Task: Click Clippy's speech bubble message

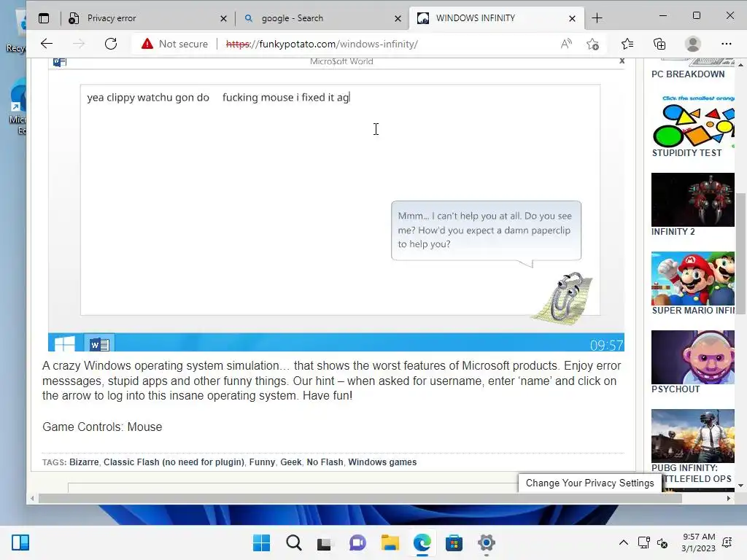Action: (486, 230)
